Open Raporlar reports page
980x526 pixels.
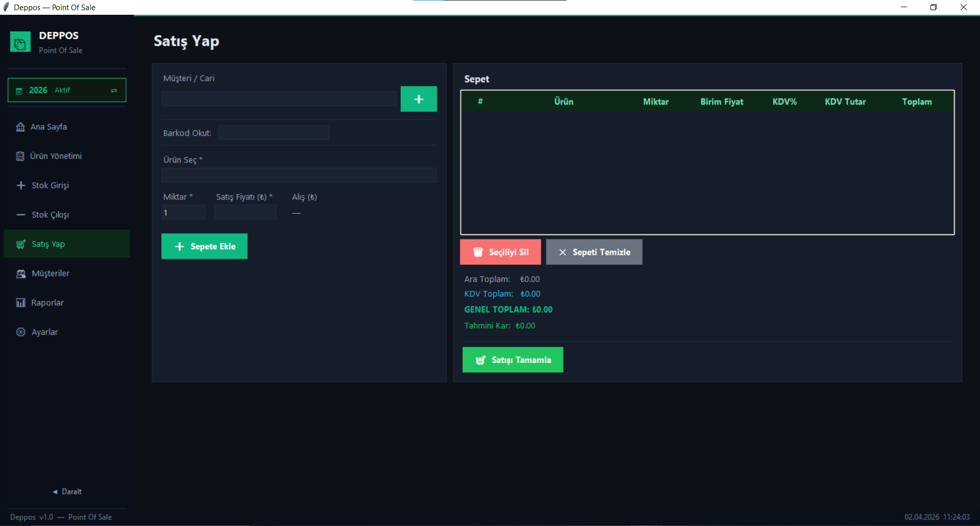pyautogui.click(x=47, y=303)
